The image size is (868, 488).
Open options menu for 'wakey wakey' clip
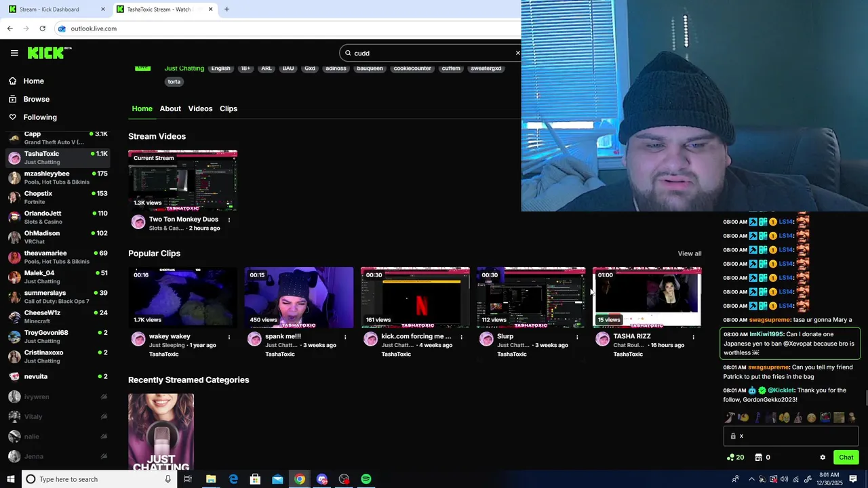click(229, 337)
